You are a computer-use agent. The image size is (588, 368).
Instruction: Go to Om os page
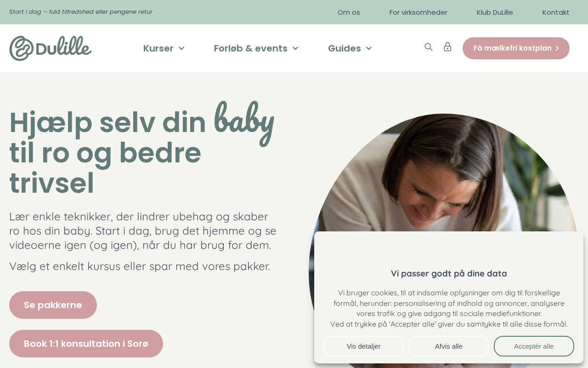349,12
